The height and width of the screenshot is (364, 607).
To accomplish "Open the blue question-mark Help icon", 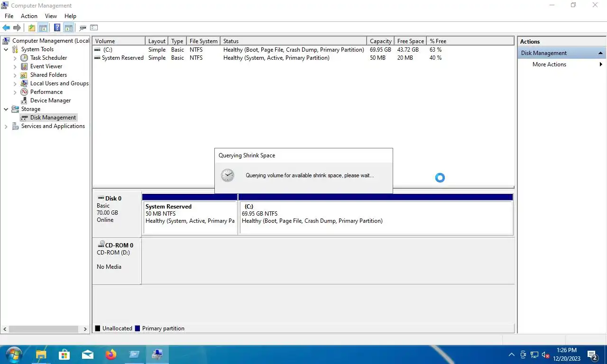I will [x=57, y=28].
